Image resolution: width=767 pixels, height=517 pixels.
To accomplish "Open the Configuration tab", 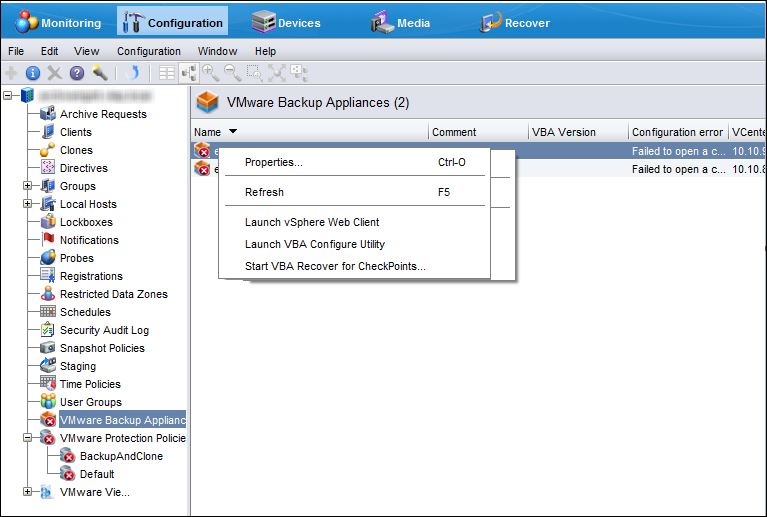I will tap(172, 22).
